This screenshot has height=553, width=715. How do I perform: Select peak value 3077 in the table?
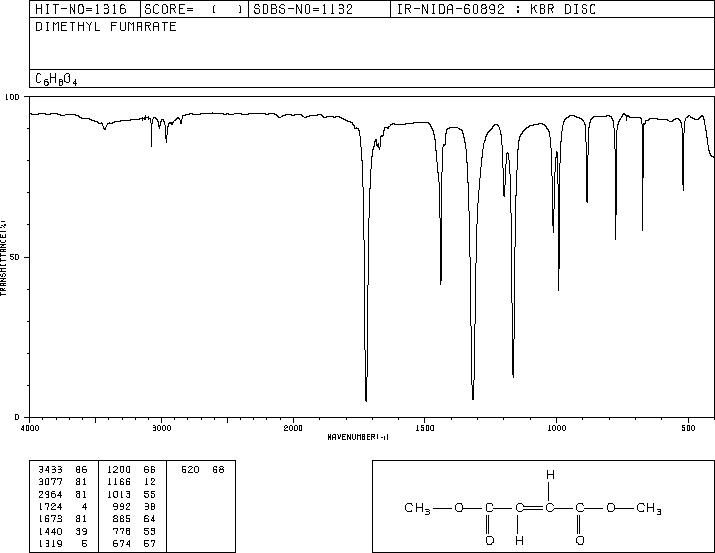[51, 482]
